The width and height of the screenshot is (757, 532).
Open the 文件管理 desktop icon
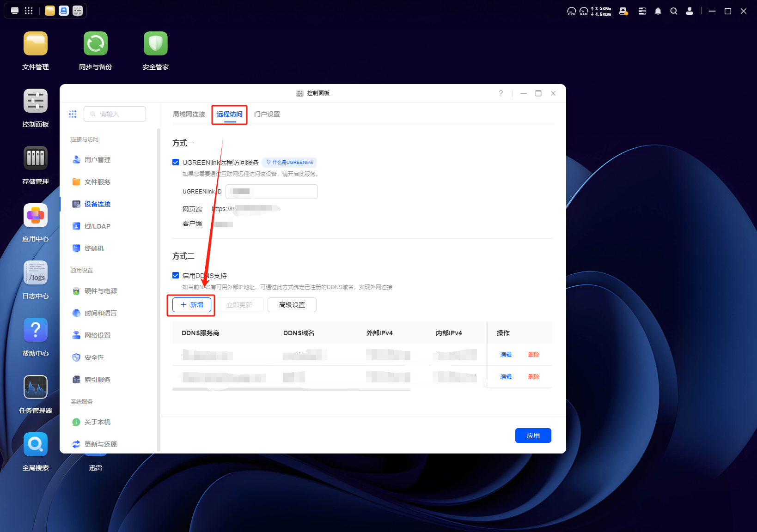click(36, 44)
